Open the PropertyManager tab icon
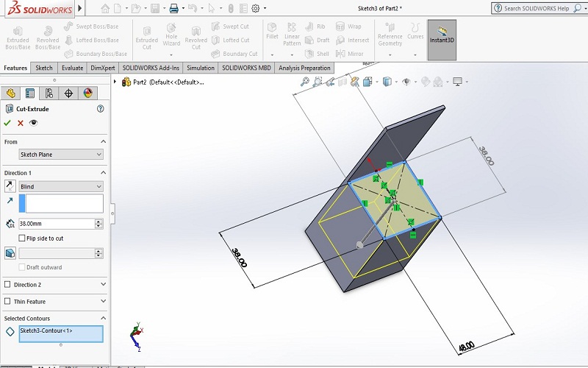 point(29,93)
